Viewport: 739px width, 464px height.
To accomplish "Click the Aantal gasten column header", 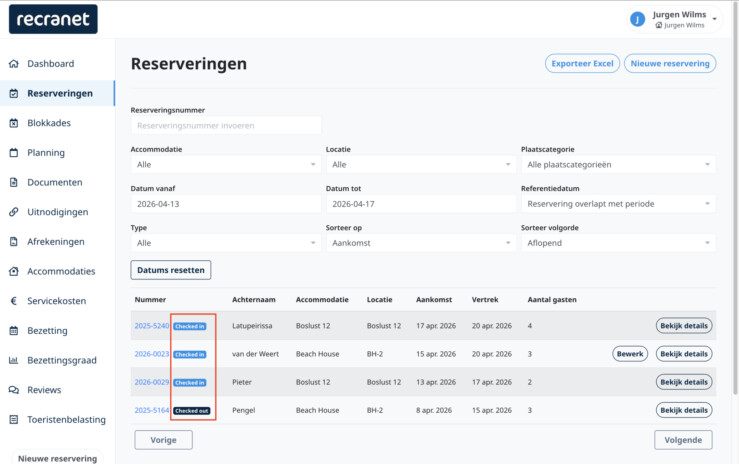I will [x=552, y=300].
